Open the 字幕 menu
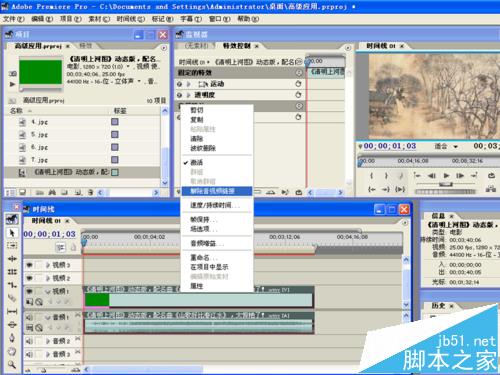 click(191, 19)
